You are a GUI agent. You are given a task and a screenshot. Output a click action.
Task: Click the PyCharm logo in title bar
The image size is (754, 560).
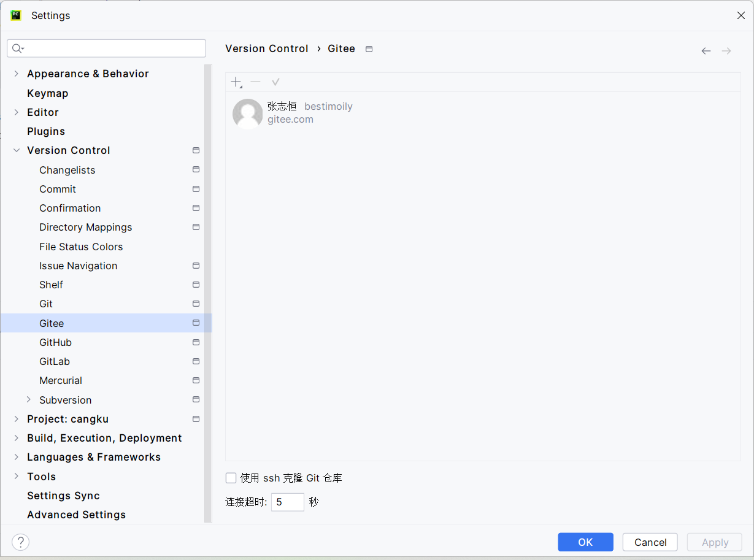click(x=16, y=15)
